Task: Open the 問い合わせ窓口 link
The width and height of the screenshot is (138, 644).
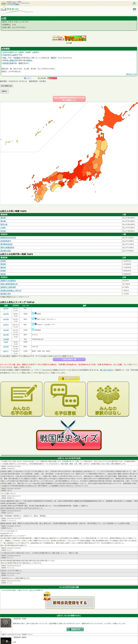Action: click(x=106, y=370)
